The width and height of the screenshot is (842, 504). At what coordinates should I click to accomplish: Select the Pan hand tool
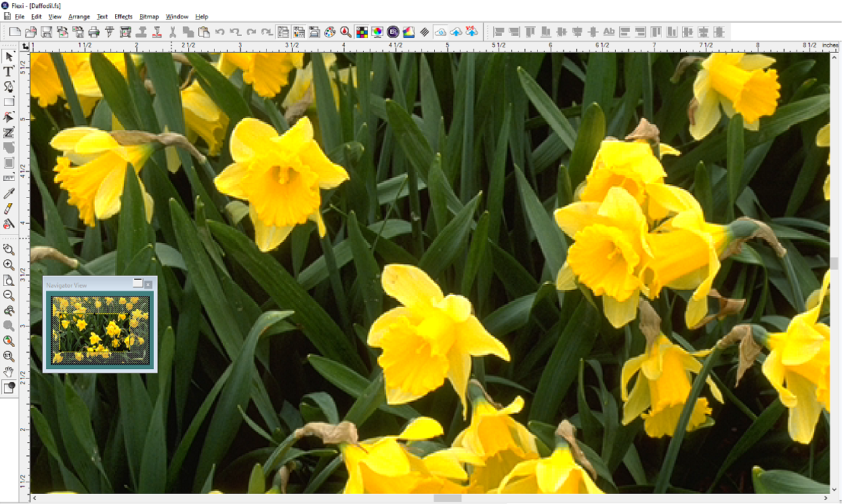[9, 371]
